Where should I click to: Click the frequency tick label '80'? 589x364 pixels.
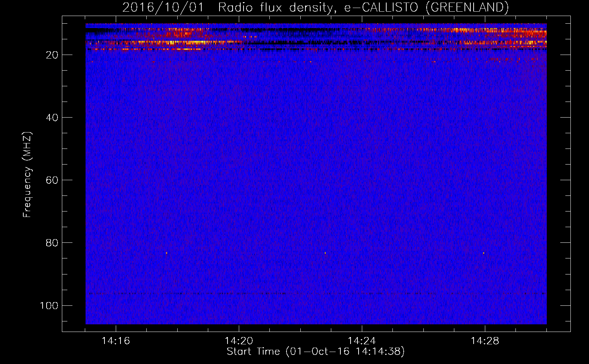tap(52, 243)
